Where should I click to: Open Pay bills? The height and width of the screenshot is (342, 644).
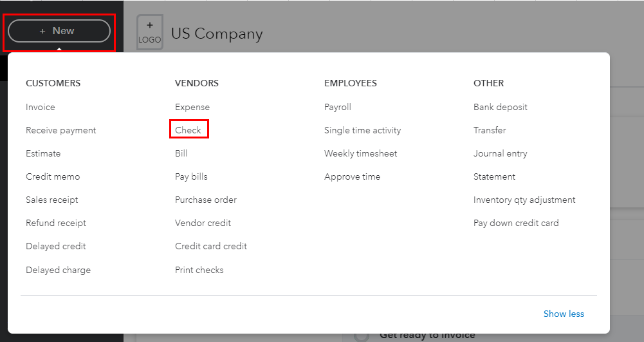pyautogui.click(x=191, y=176)
